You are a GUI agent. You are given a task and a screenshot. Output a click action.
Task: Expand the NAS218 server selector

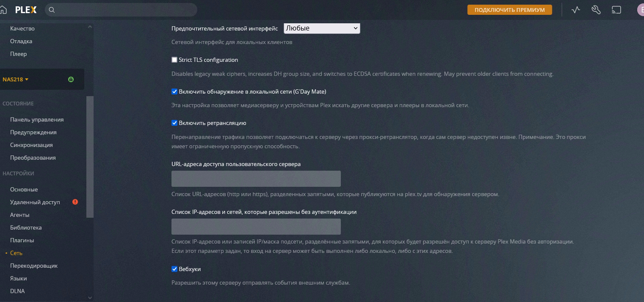click(x=16, y=79)
